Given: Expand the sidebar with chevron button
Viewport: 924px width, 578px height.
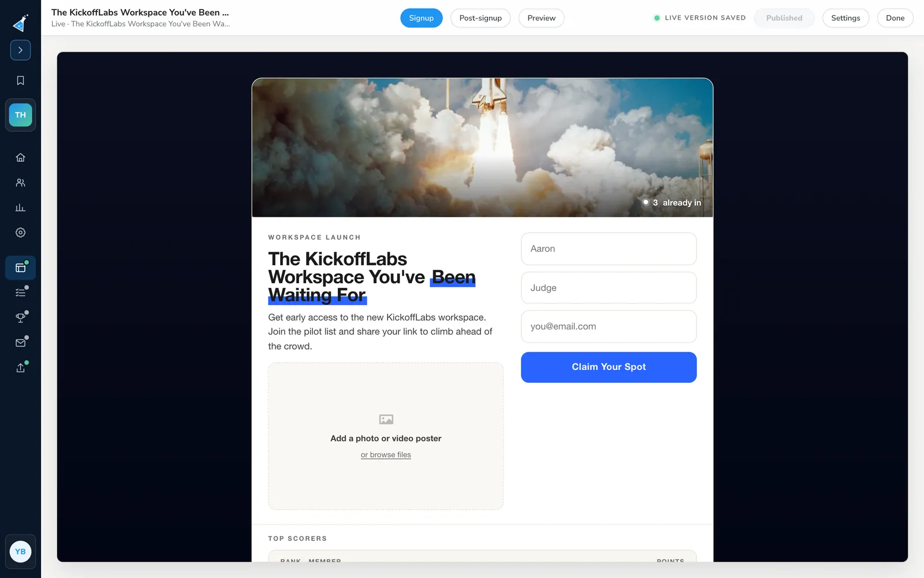Looking at the screenshot, I should [20, 50].
